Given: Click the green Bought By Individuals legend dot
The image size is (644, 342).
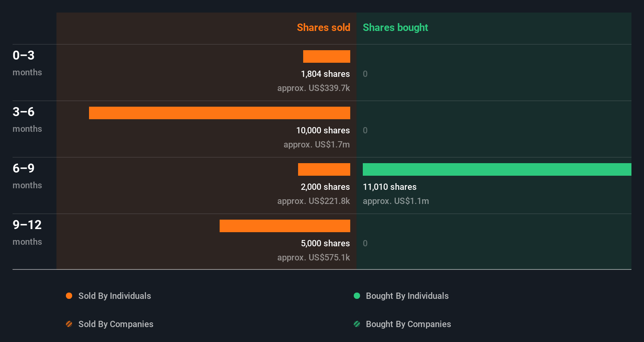Looking at the screenshot, I should (357, 296).
